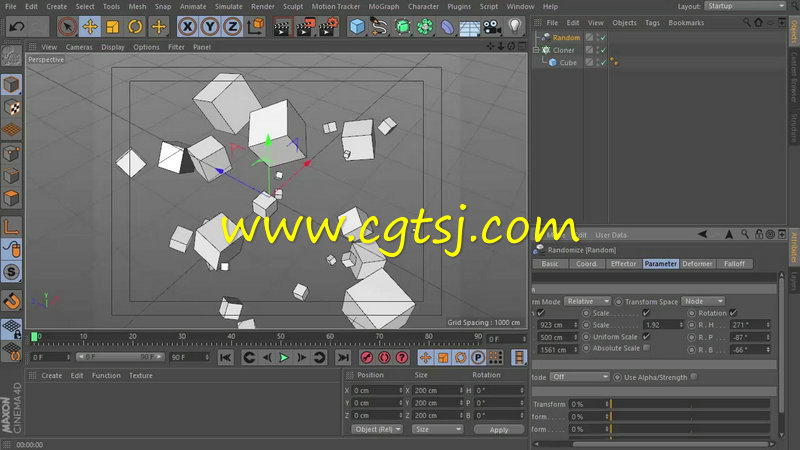
Task: Play the animation forward
Action: 284,358
